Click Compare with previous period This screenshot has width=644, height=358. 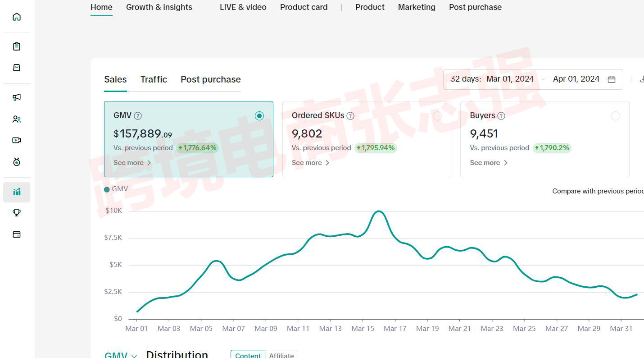pos(598,191)
